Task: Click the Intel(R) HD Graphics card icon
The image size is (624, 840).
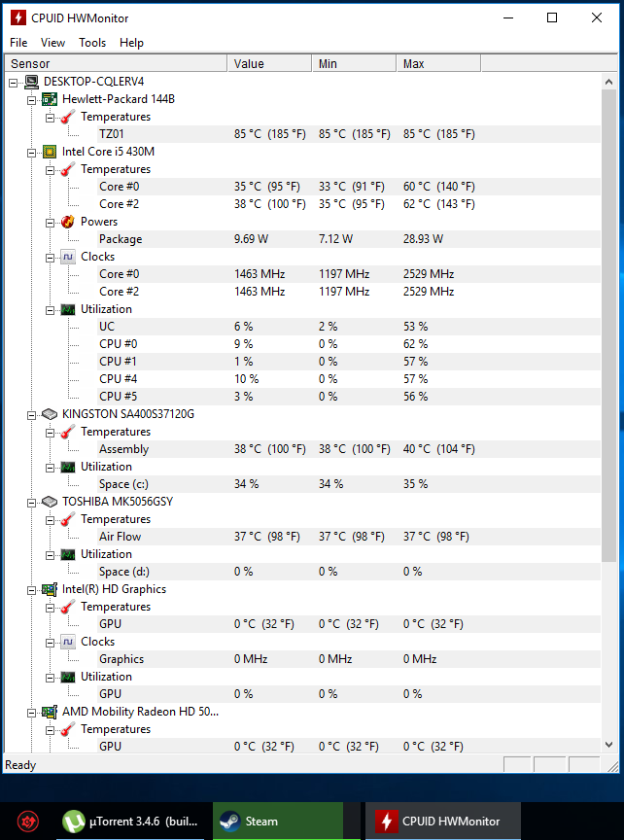Action: click(50, 589)
